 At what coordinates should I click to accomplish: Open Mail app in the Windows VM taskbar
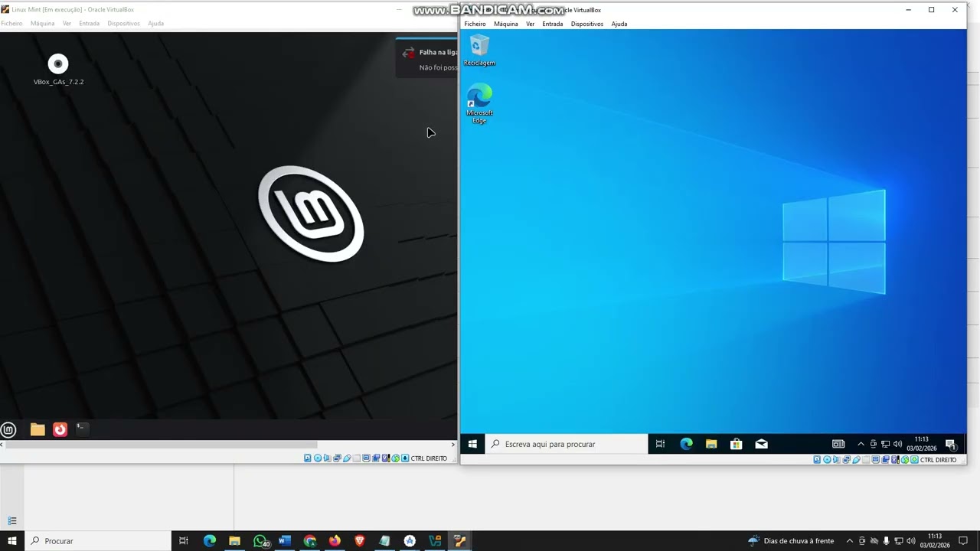[761, 444]
